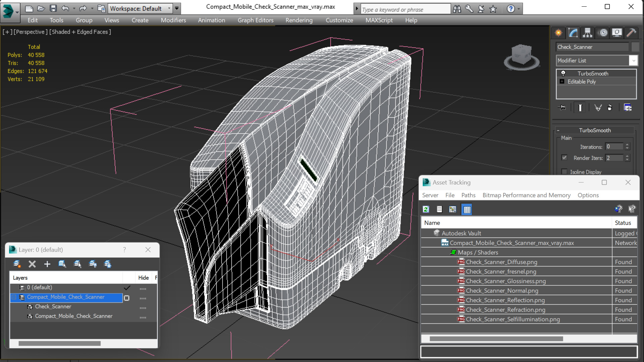Screen dimensions: 644x362
Task: Switch Asset Tracking to table view
Action: click(467, 209)
